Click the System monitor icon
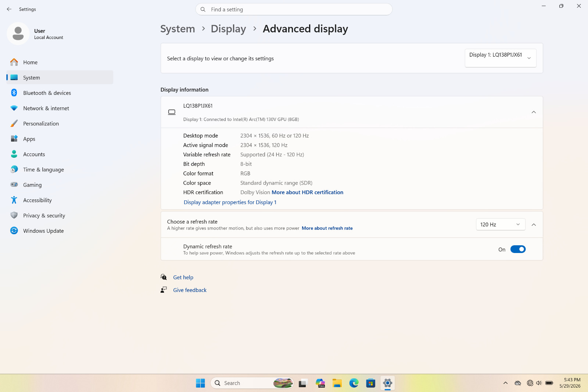The image size is (588, 392). click(x=14, y=78)
